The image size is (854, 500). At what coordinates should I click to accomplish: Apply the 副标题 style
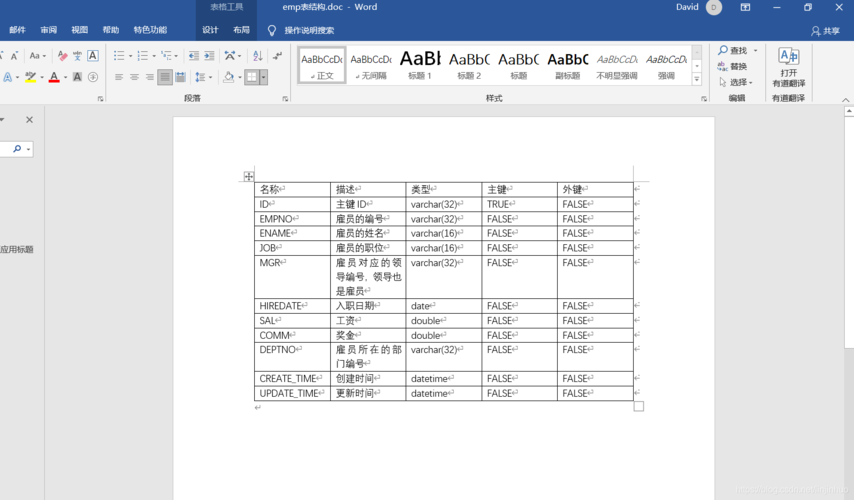568,65
